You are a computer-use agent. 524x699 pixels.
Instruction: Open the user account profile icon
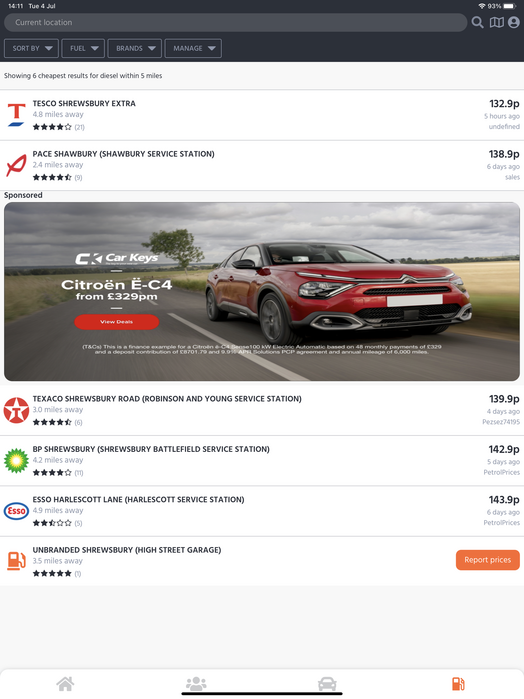(x=514, y=22)
